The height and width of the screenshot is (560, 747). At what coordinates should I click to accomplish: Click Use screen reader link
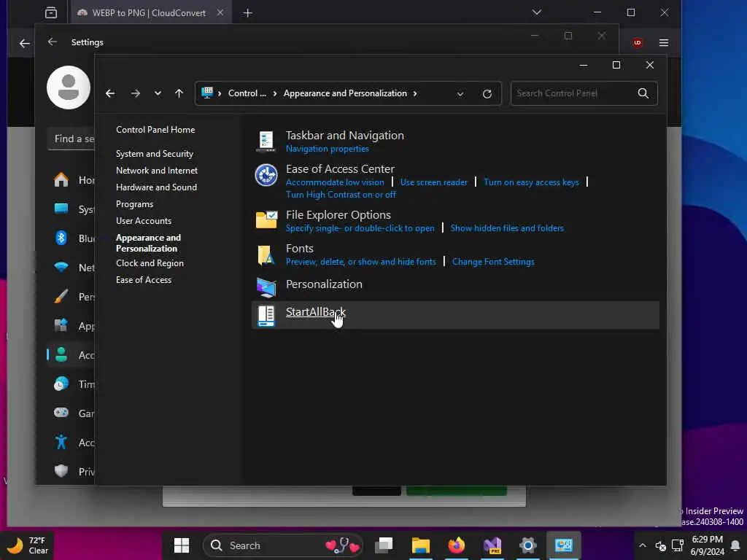(x=433, y=182)
